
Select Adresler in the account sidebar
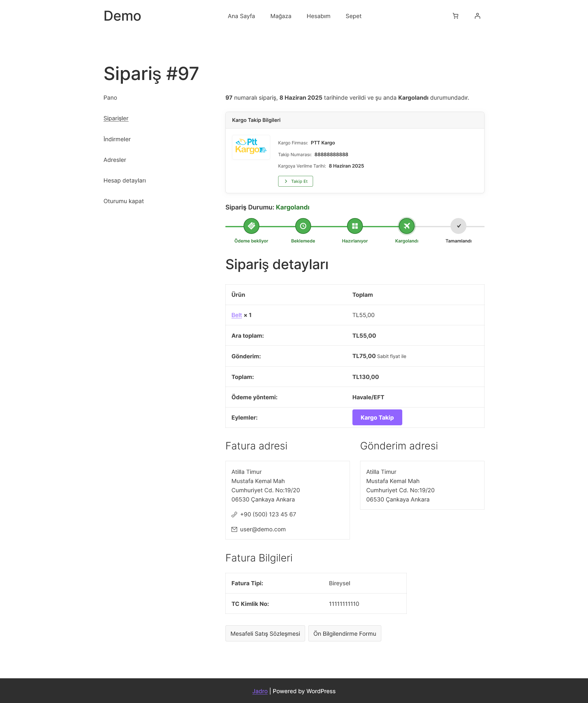tap(115, 160)
